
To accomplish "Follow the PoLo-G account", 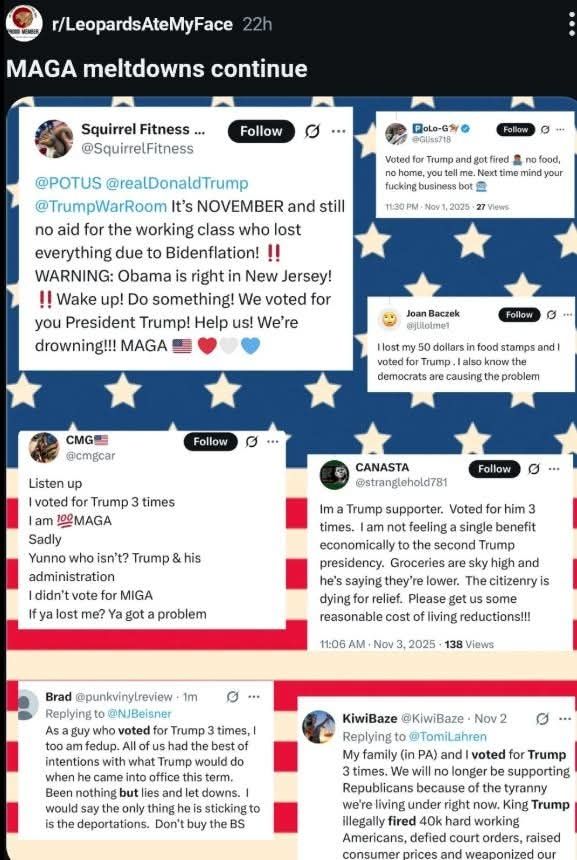I will pyautogui.click(x=516, y=129).
